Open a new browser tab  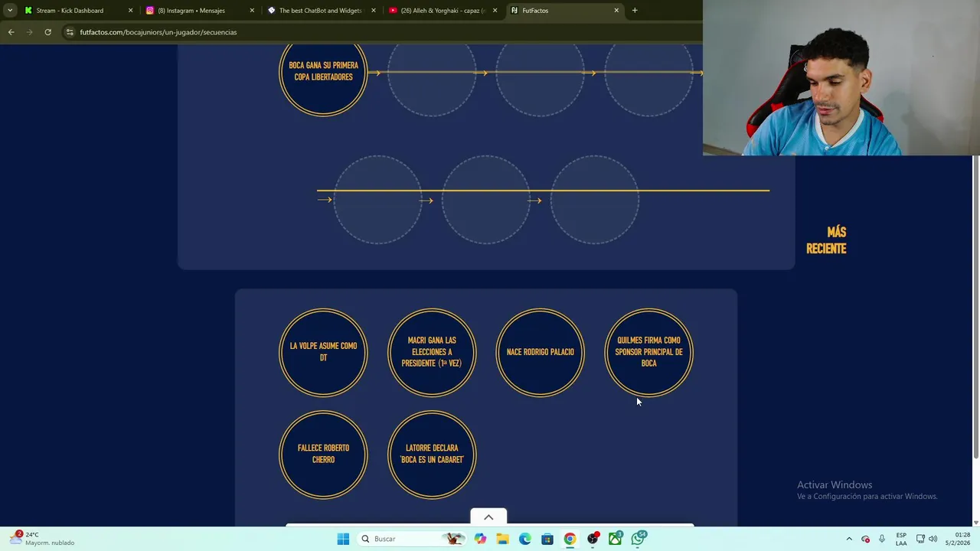[x=635, y=11]
